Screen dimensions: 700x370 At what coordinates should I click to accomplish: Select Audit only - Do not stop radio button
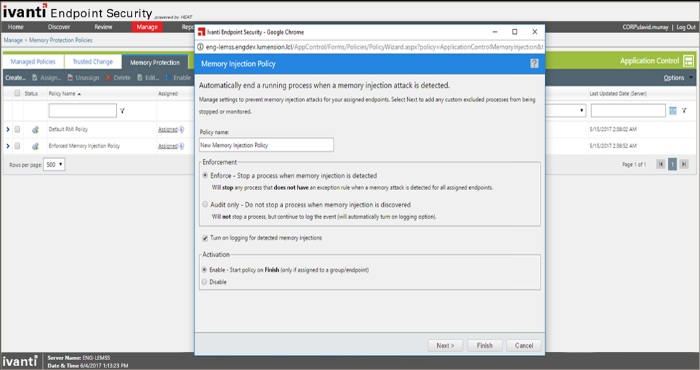coord(205,204)
